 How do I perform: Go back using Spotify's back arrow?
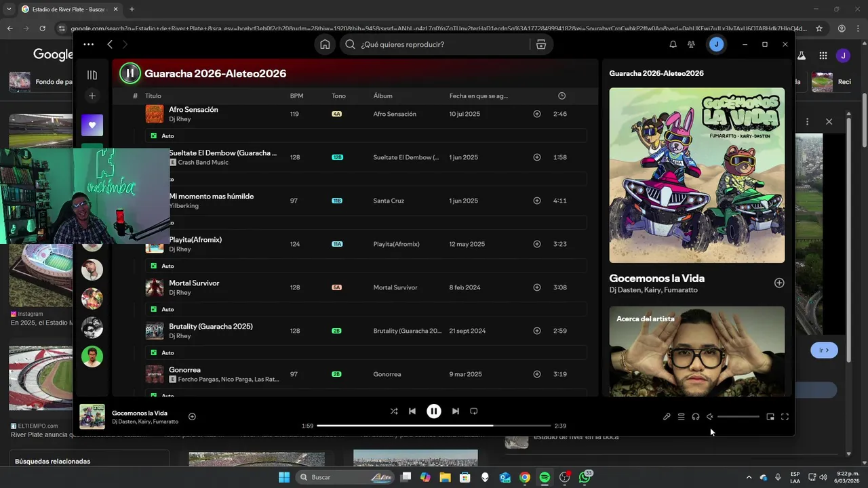pyautogui.click(x=110, y=44)
